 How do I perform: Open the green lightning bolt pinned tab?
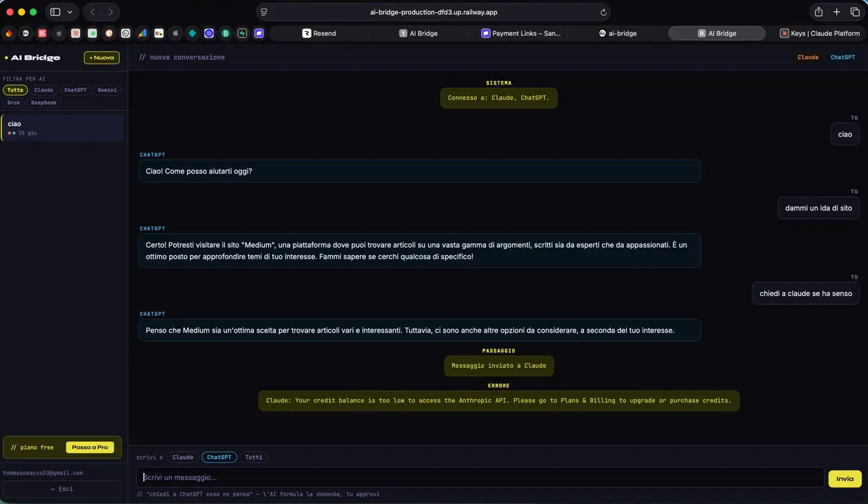click(242, 33)
